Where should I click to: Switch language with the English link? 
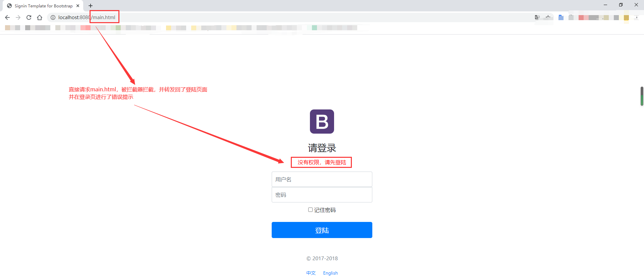tap(330, 273)
